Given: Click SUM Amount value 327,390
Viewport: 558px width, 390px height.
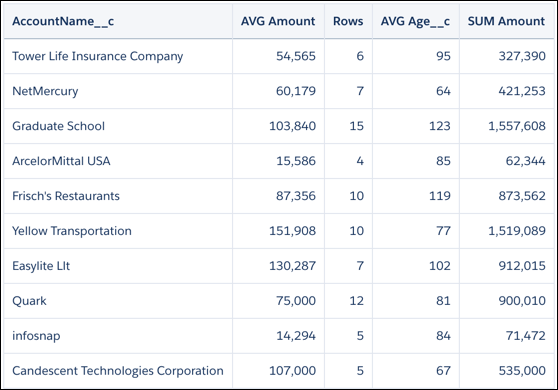Looking at the screenshot, I should 522,56.
